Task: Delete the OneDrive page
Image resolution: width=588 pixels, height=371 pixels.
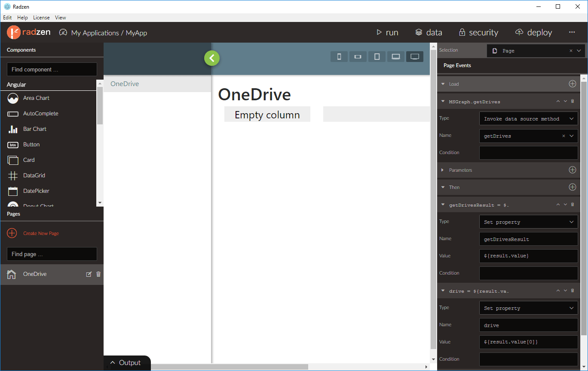Action: coord(98,274)
